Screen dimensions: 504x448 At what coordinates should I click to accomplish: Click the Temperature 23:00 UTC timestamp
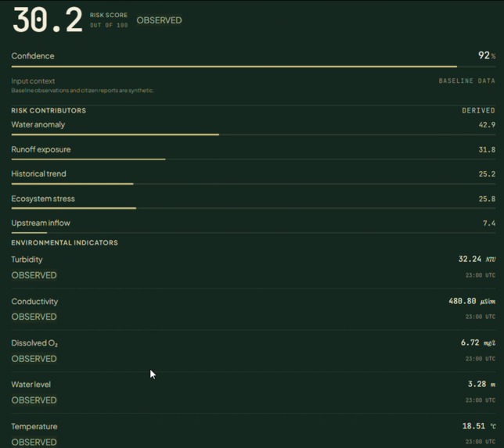point(481,442)
